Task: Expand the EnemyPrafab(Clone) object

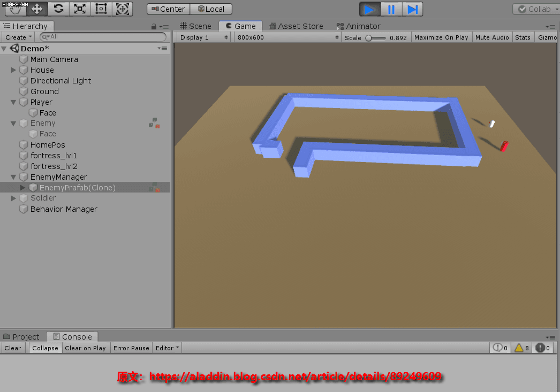Action: pyautogui.click(x=22, y=188)
